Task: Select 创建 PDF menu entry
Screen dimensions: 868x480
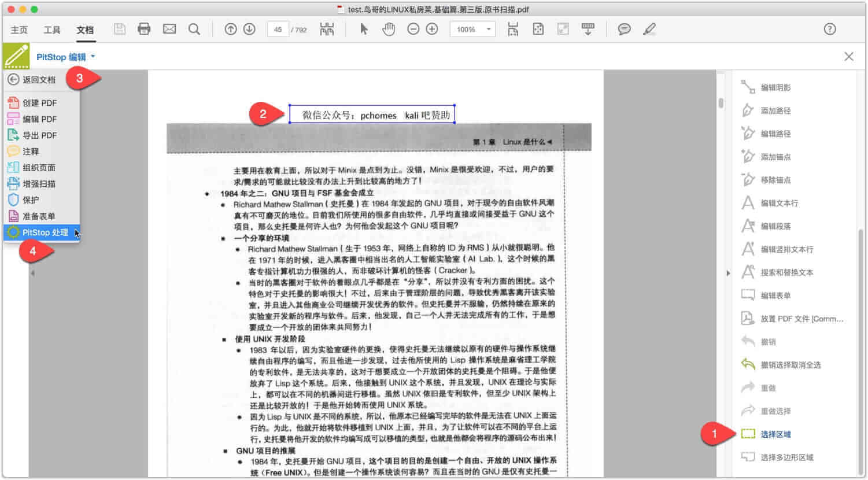Action: click(42, 103)
